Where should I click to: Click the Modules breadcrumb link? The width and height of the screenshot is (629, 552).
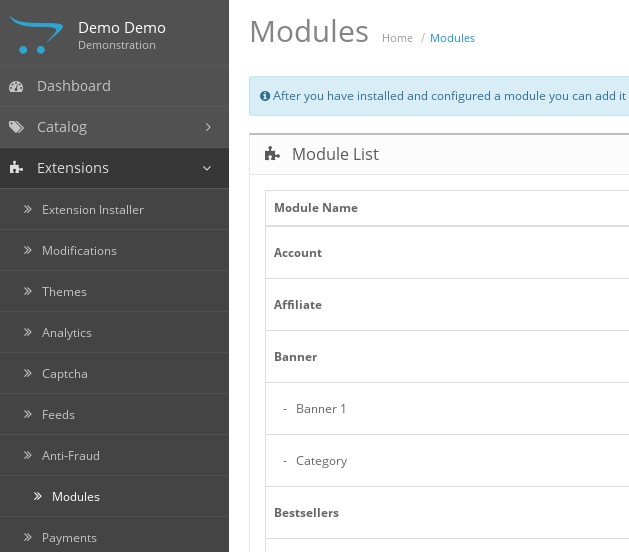(x=452, y=38)
